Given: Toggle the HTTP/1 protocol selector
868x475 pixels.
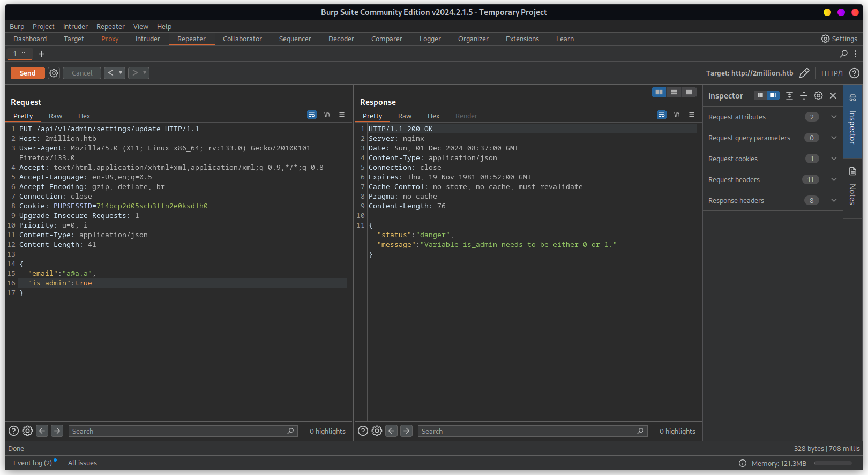Looking at the screenshot, I should click(x=832, y=73).
